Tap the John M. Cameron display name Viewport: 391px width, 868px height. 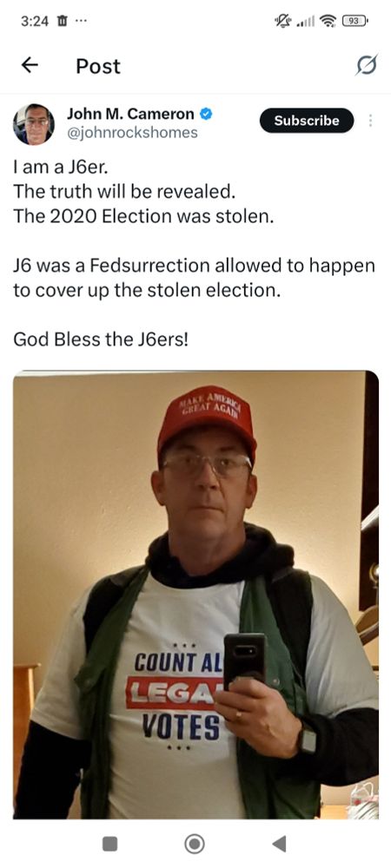pyautogui.click(x=130, y=114)
